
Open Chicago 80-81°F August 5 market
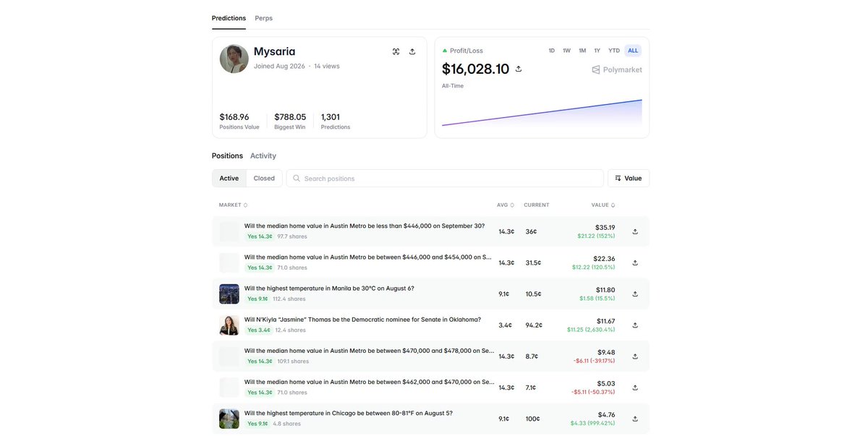pyautogui.click(x=349, y=413)
